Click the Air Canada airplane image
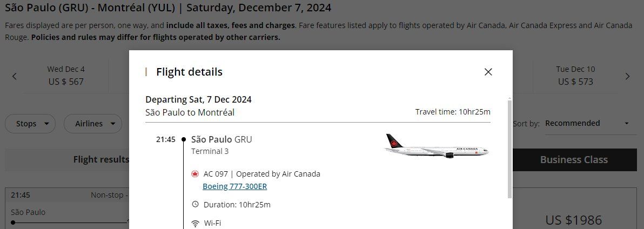 tap(437, 146)
